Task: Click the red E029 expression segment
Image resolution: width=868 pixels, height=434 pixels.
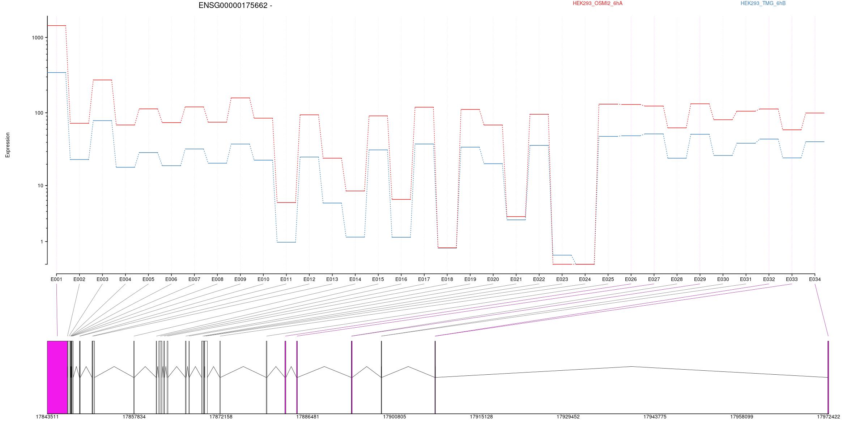Action: coord(700,104)
